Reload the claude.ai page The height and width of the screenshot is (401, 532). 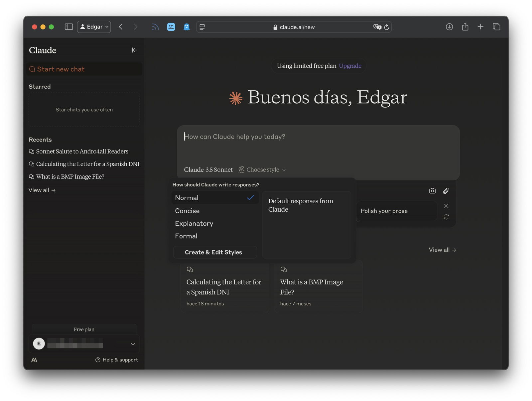[386, 27]
